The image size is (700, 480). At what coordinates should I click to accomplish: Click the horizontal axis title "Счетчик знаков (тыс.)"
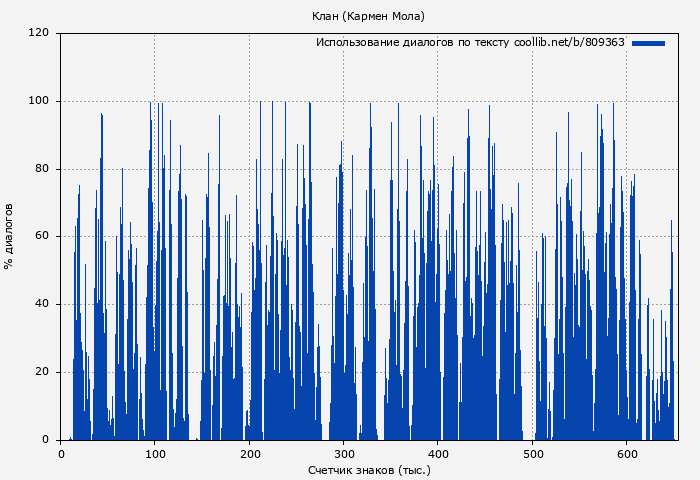coord(369,469)
